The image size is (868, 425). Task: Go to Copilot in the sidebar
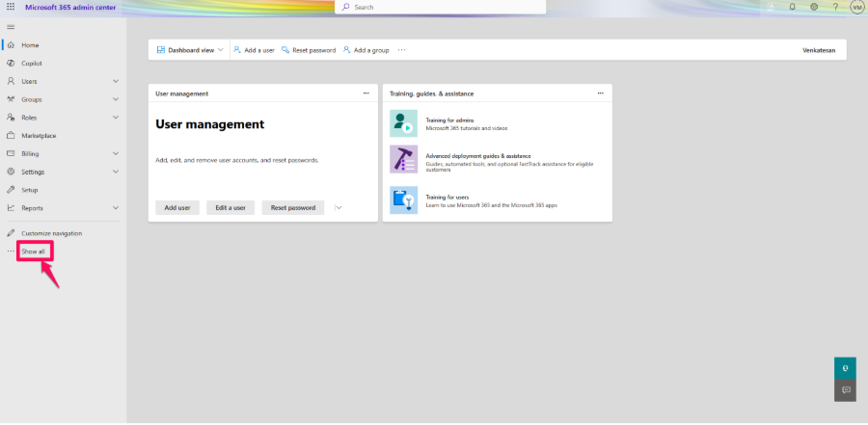pyautogui.click(x=32, y=64)
